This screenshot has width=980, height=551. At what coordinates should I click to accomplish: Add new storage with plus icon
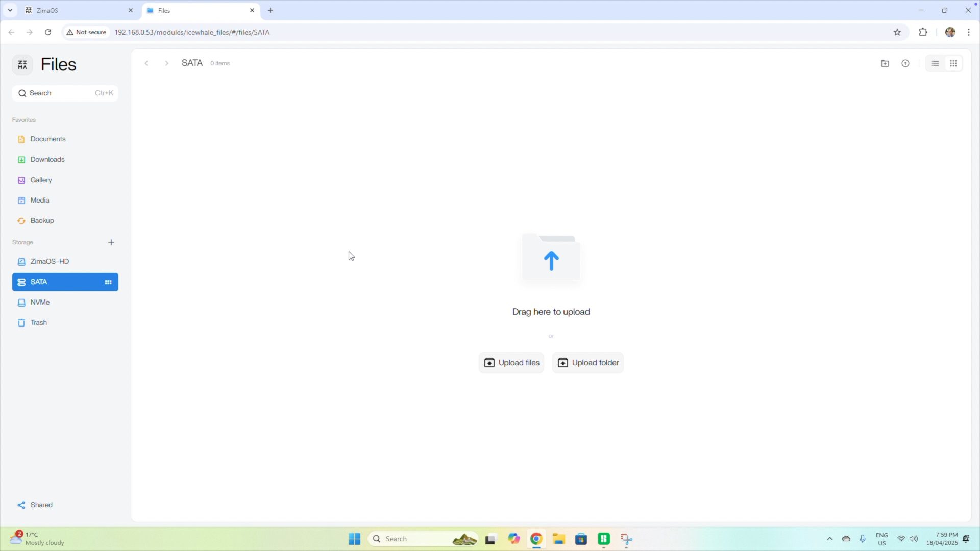pos(111,242)
